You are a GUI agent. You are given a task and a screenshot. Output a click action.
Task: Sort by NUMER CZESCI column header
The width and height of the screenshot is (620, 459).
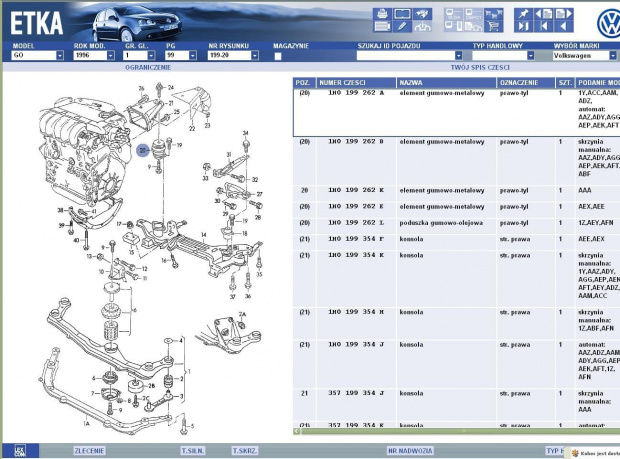coord(356,83)
